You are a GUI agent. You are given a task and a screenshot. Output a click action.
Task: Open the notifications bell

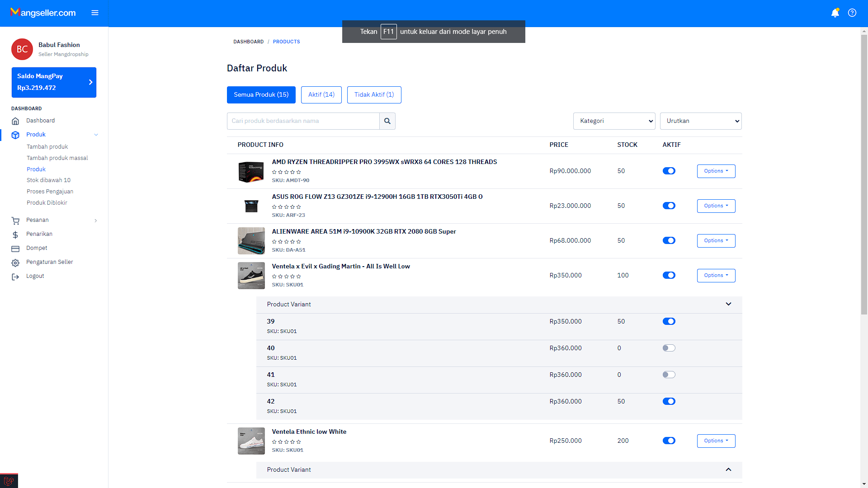835,13
